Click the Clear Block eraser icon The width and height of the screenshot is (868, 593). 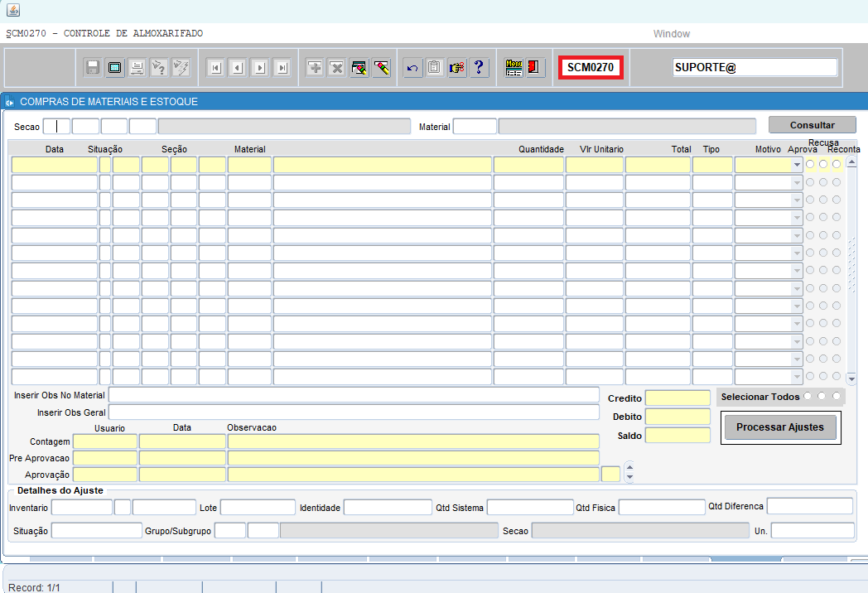(x=359, y=68)
